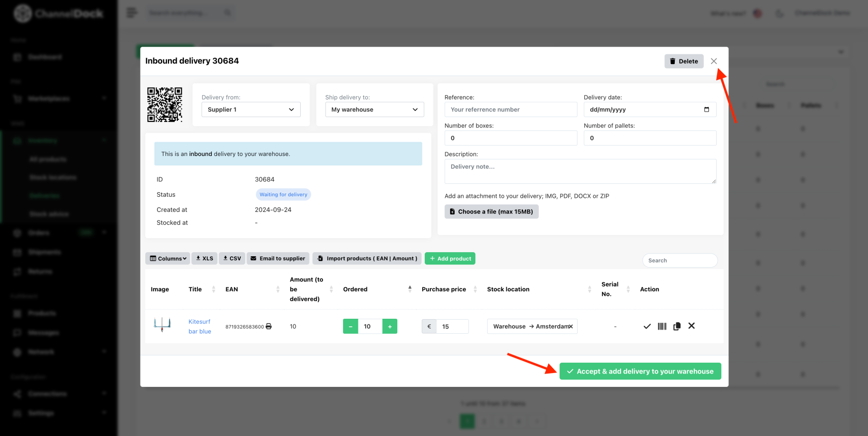This screenshot has height=436, width=868.
Task: Click the ID value 30684
Action: (265, 180)
